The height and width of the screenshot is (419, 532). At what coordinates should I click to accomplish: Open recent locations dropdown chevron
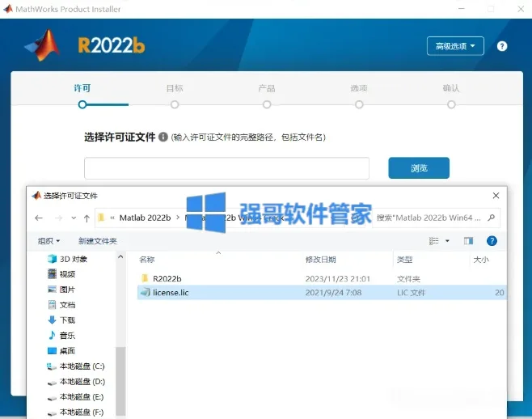click(74, 218)
